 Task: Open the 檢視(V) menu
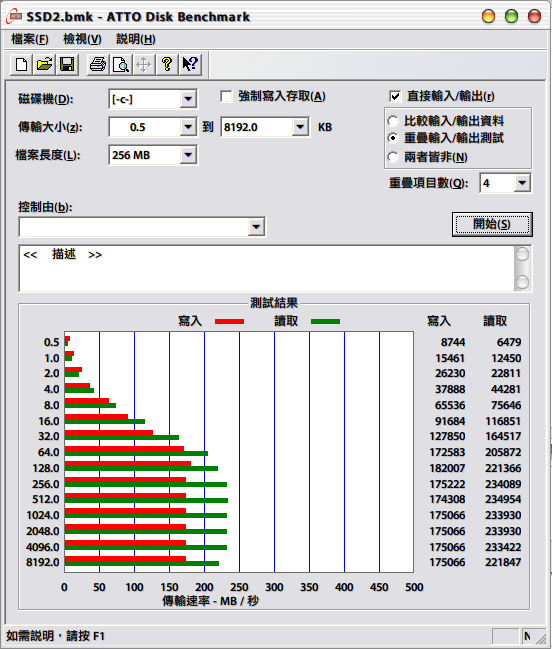point(82,39)
